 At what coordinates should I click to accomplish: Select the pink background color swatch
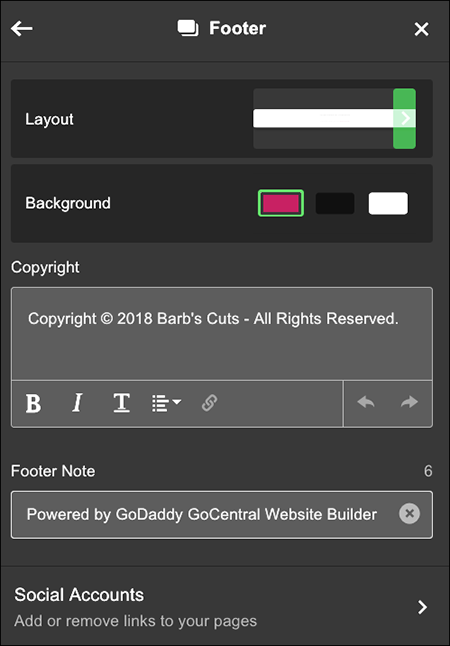[x=281, y=203]
